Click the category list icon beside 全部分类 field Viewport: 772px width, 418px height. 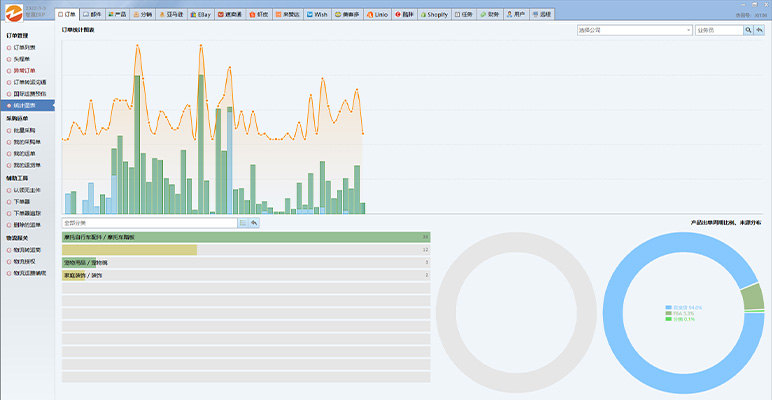click(x=243, y=223)
